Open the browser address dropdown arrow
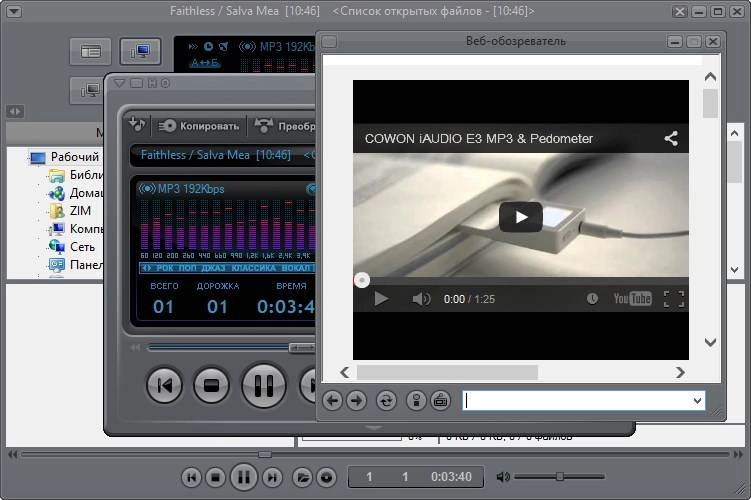This screenshot has width=751, height=500. 697,401
